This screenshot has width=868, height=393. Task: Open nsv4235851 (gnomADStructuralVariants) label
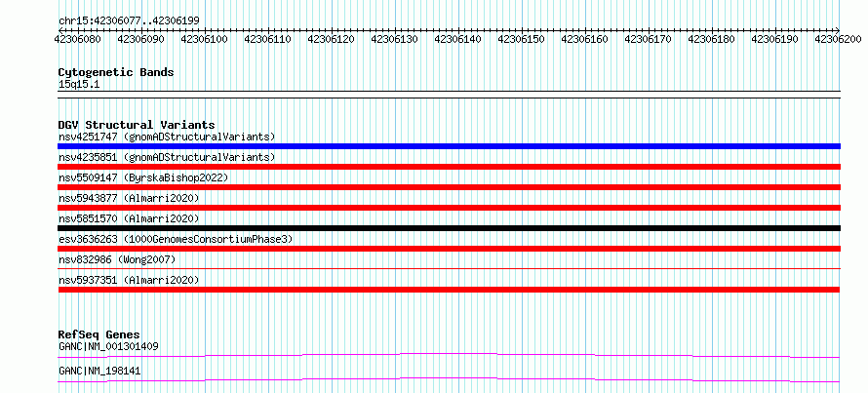pyautogui.click(x=167, y=157)
